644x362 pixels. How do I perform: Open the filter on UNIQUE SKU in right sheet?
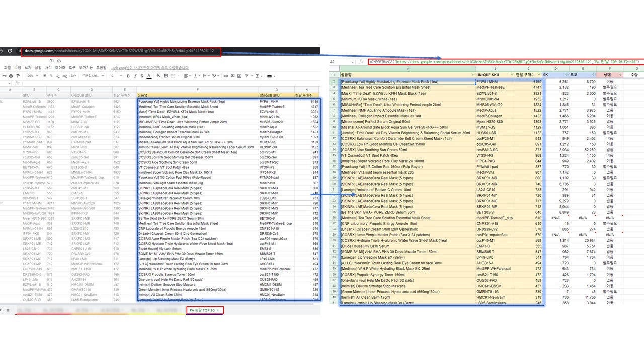(x=512, y=75)
